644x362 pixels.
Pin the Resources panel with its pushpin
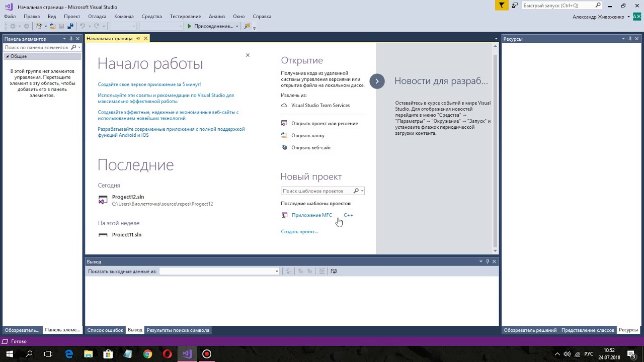pyautogui.click(x=630, y=39)
